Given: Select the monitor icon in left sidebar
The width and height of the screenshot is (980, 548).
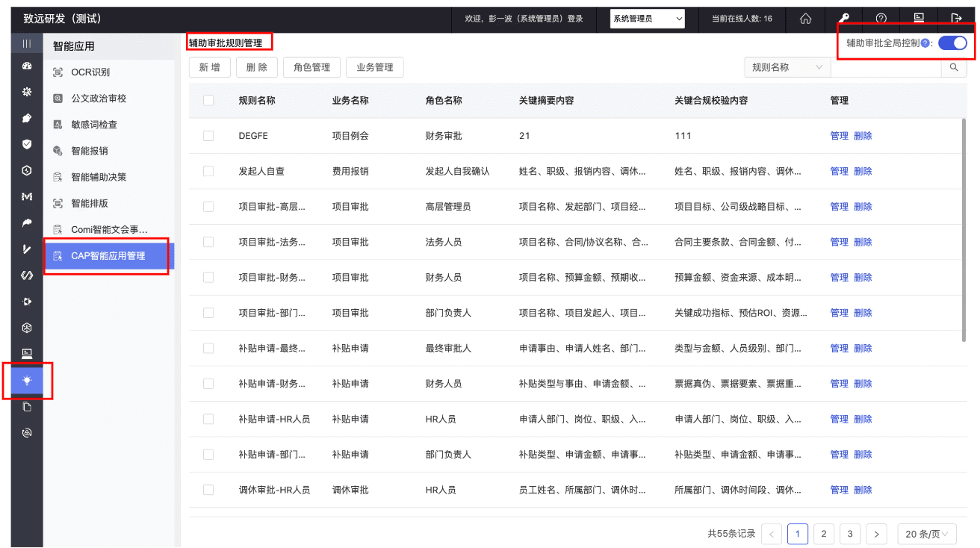Looking at the screenshot, I should pyautogui.click(x=27, y=354).
